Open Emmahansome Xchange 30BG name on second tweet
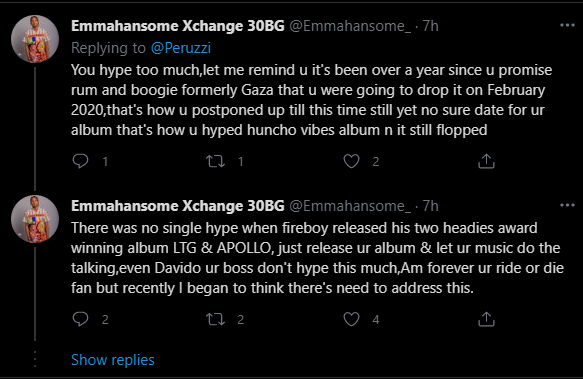Image resolution: width=583 pixels, height=379 pixels. pyautogui.click(x=178, y=206)
